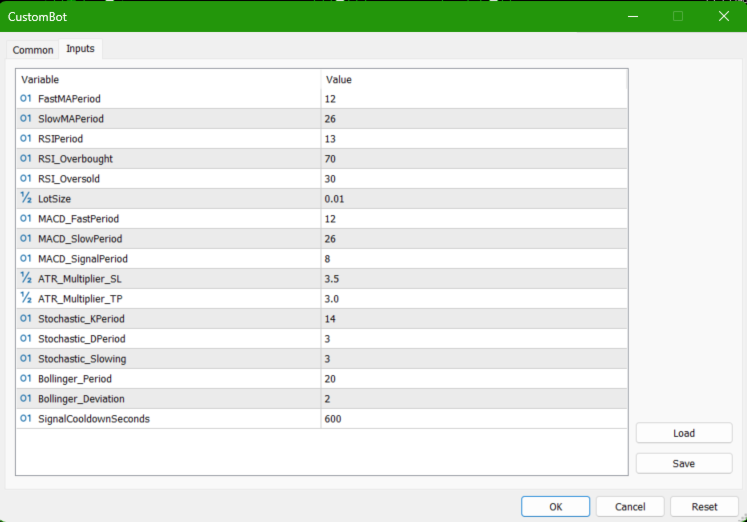747x522 pixels.
Task: Edit the Stochastic_KPeriod value 14
Action: point(474,319)
